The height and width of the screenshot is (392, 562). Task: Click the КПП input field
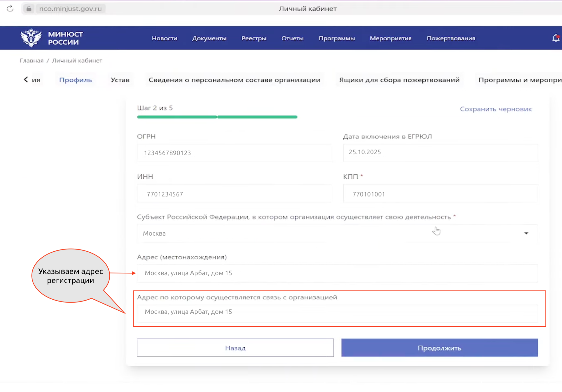click(x=440, y=194)
